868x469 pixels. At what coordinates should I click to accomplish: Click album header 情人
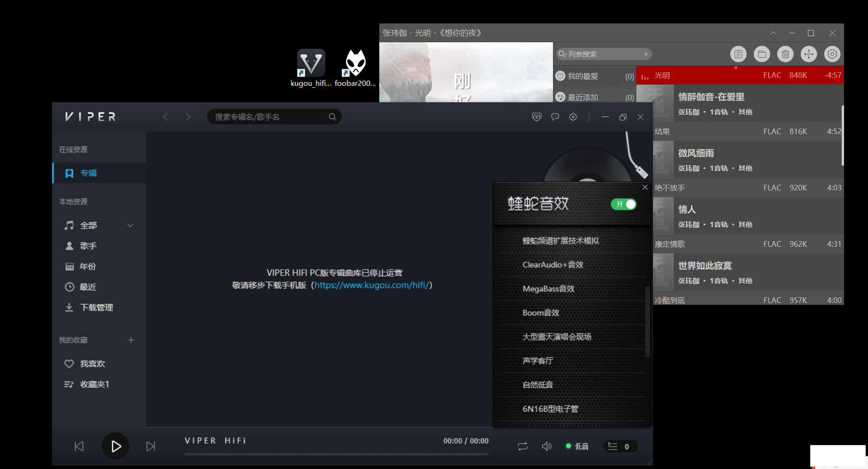747,216
